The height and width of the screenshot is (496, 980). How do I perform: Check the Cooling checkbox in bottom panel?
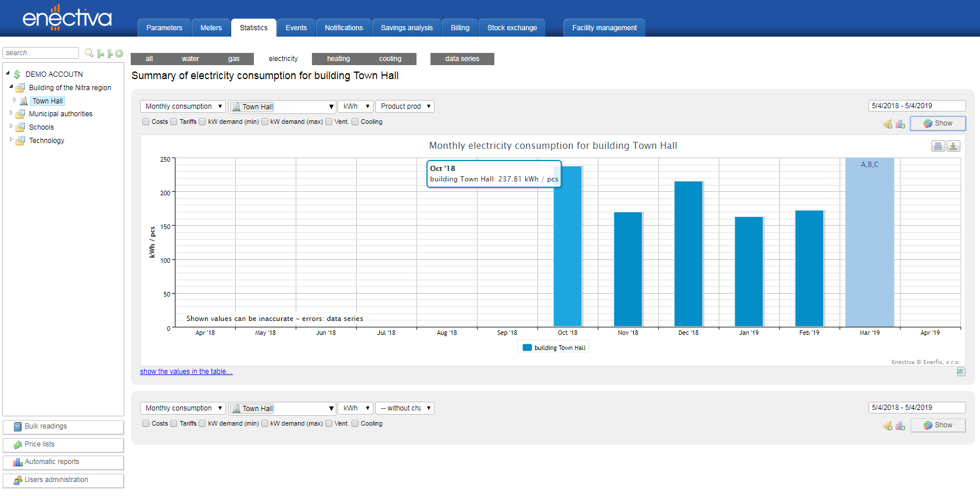pos(355,424)
